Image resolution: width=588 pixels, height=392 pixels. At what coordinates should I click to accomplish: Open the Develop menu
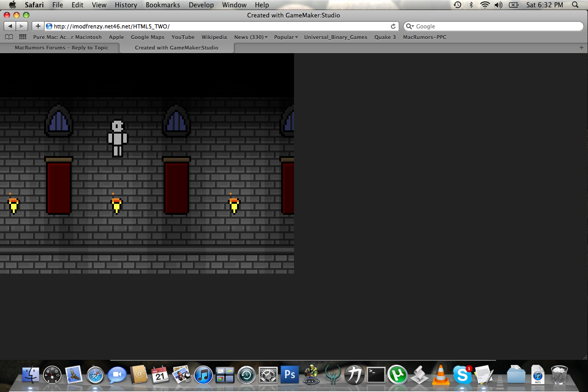point(201,5)
